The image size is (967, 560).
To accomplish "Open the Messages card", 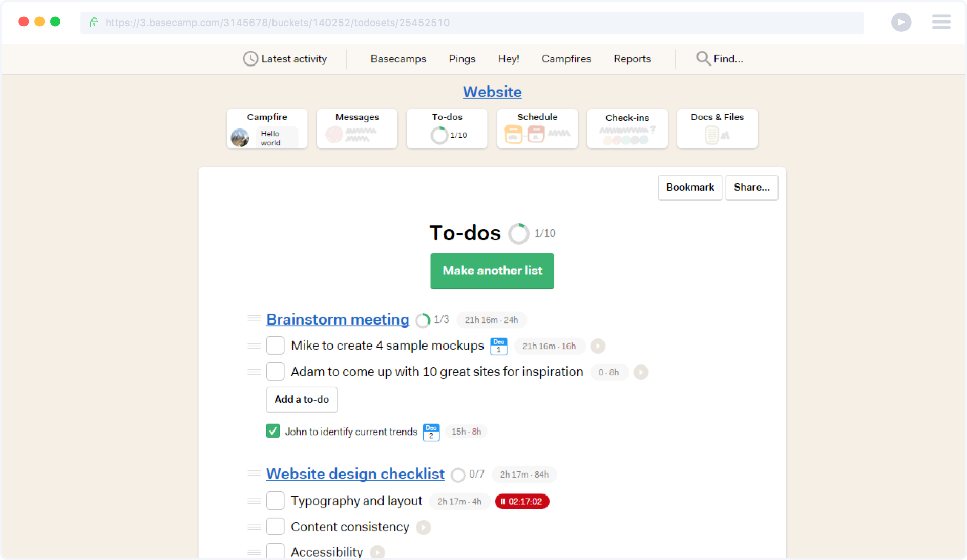I will (357, 128).
